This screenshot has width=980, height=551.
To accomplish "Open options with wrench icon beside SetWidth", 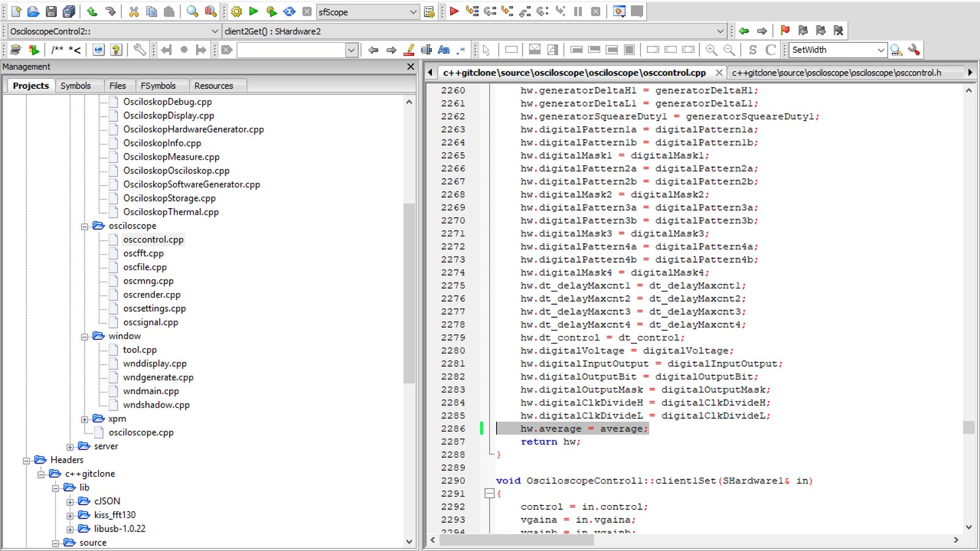I will pos(914,50).
